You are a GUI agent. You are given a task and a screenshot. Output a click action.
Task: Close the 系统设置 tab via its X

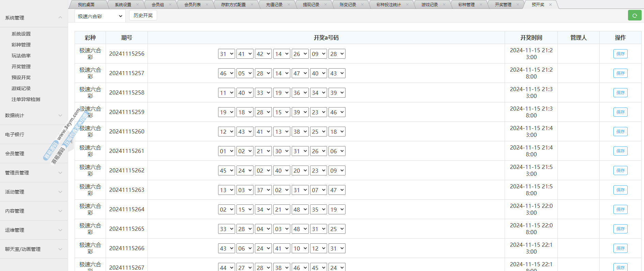137,5
